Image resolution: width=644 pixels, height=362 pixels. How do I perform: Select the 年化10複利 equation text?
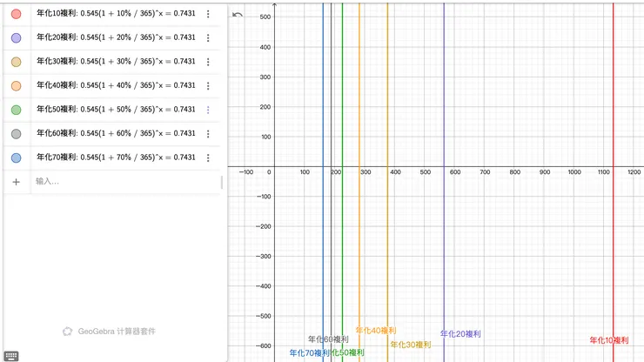click(116, 14)
